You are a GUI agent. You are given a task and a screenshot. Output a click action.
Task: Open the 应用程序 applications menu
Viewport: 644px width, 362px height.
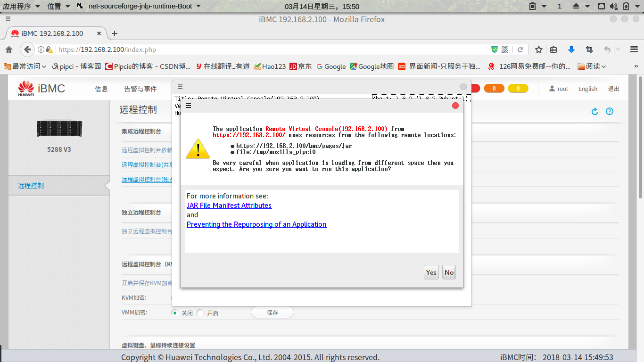click(x=21, y=6)
